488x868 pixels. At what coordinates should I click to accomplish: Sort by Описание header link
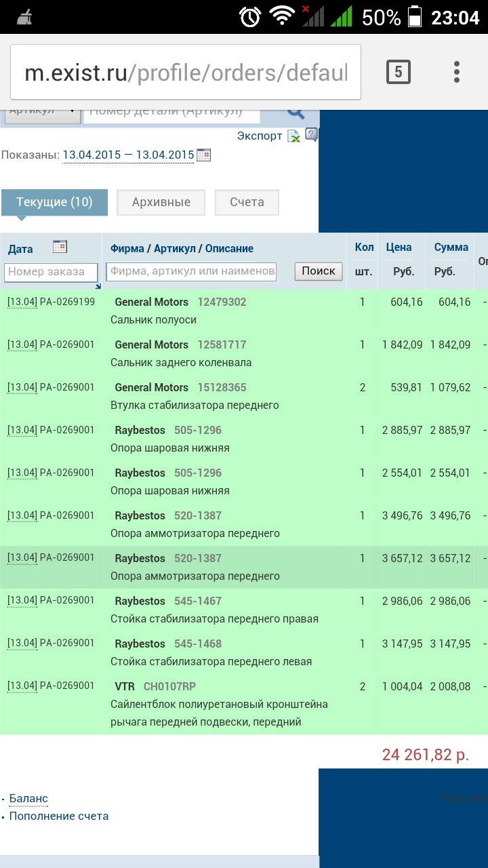(229, 249)
